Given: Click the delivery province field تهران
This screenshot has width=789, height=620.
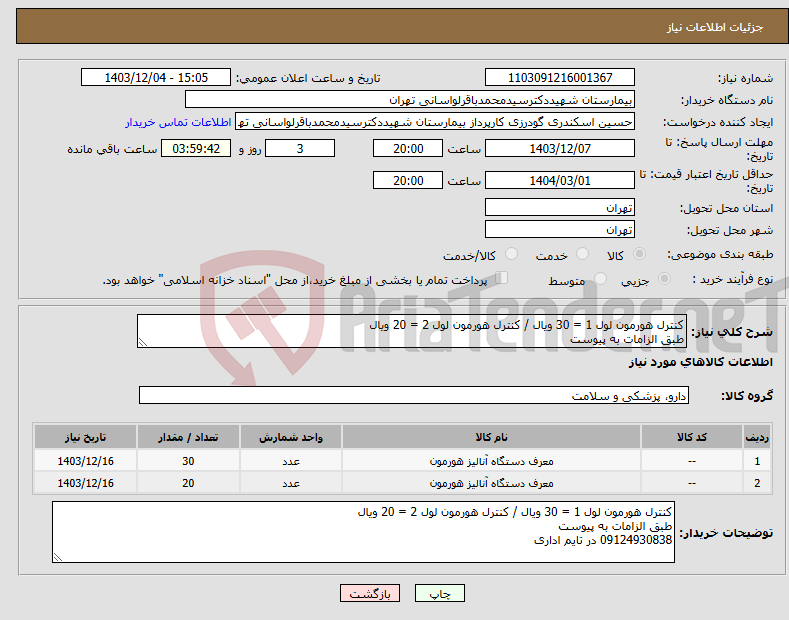Looking at the screenshot, I should pos(560,207).
